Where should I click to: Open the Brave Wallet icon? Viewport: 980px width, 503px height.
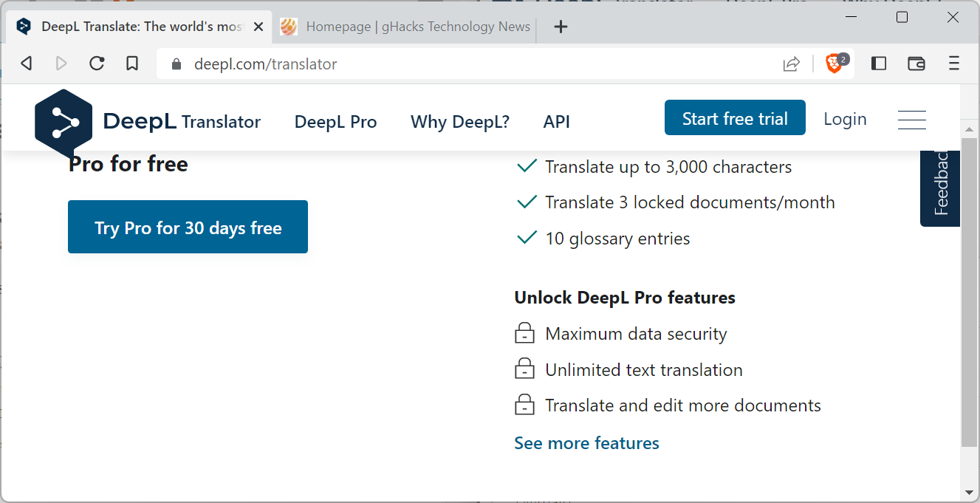(x=916, y=64)
